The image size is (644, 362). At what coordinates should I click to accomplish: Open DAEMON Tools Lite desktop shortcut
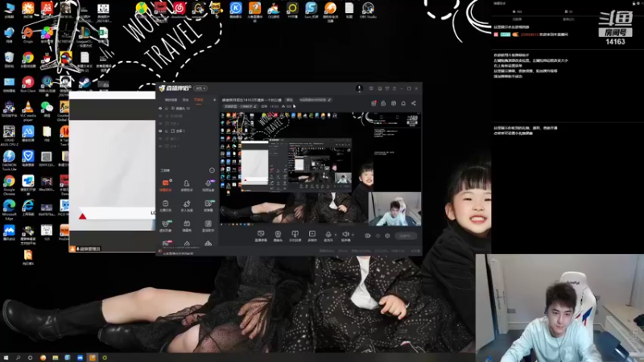point(9,160)
